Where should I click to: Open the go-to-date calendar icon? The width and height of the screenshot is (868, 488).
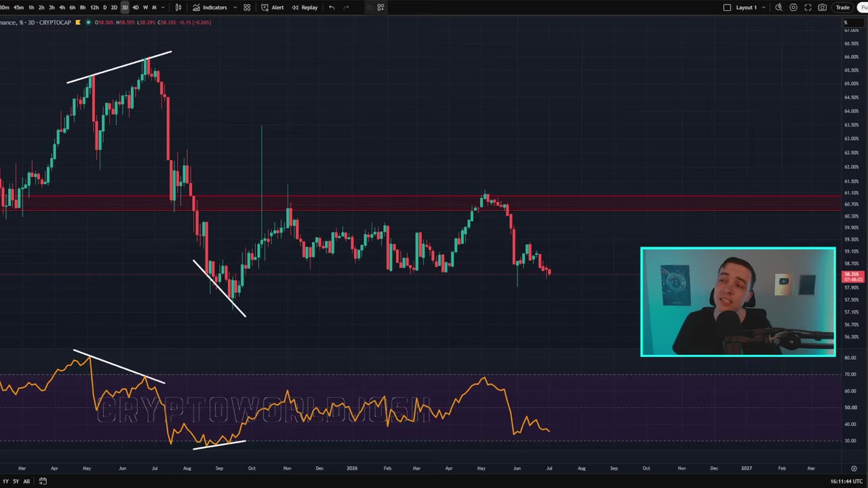43,481
